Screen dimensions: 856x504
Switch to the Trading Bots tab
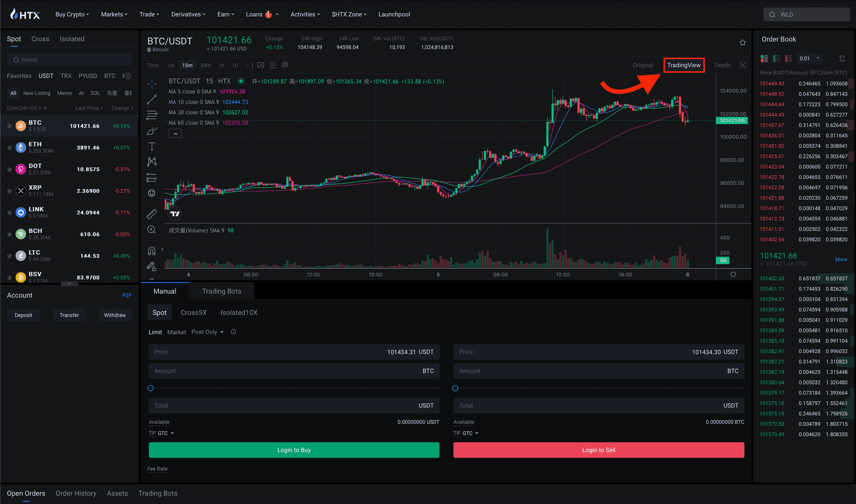tap(222, 291)
